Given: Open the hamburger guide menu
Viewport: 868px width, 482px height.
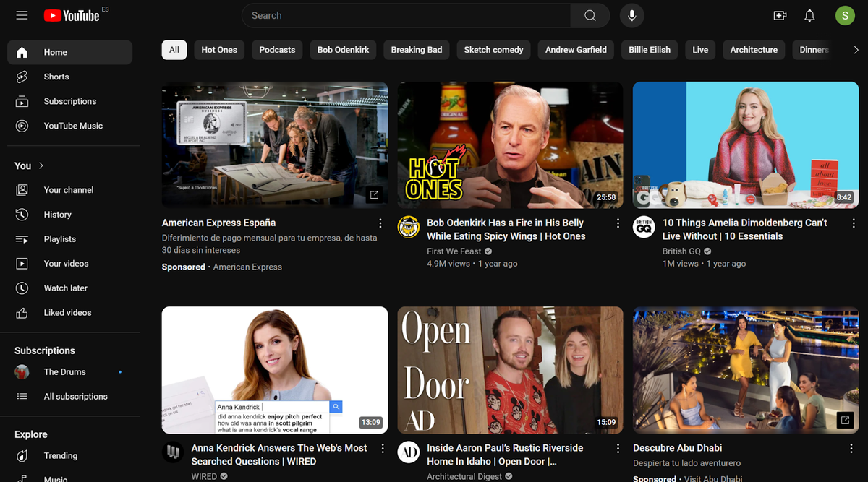Looking at the screenshot, I should tap(22, 15).
